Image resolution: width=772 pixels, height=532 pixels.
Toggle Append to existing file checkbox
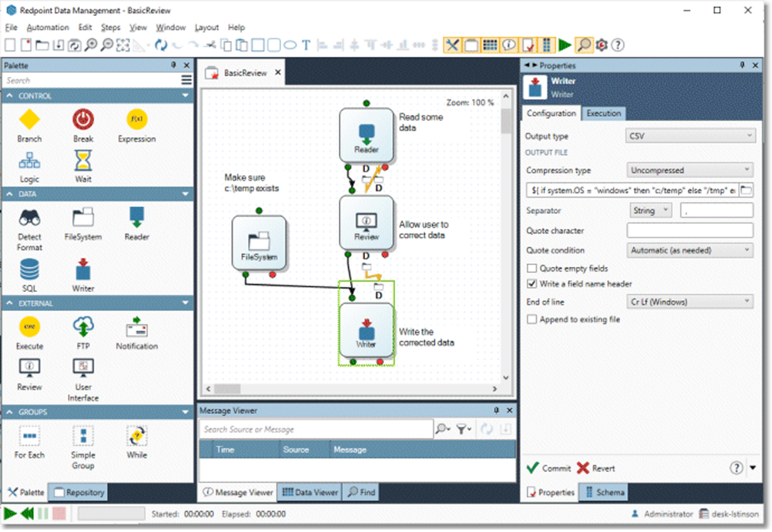pyautogui.click(x=533, y=320)
